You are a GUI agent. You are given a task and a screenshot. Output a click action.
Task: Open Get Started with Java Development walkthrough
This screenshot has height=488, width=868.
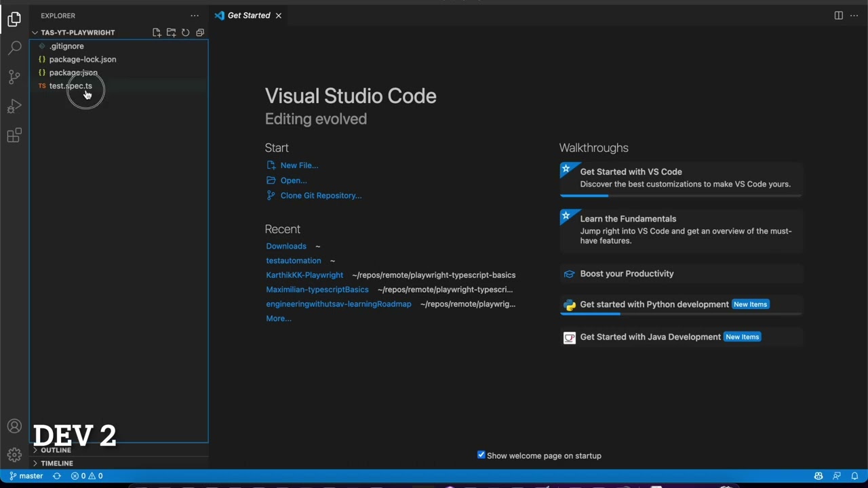[681, 337]
